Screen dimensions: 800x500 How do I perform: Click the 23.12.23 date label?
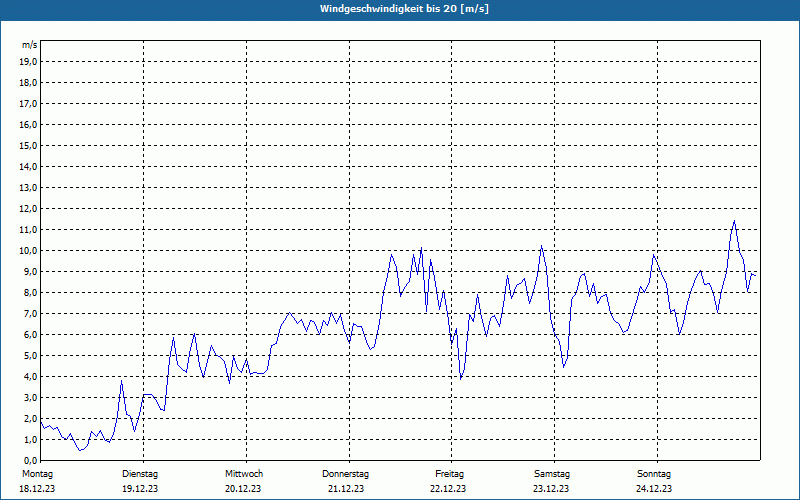[x=551, y=489]
